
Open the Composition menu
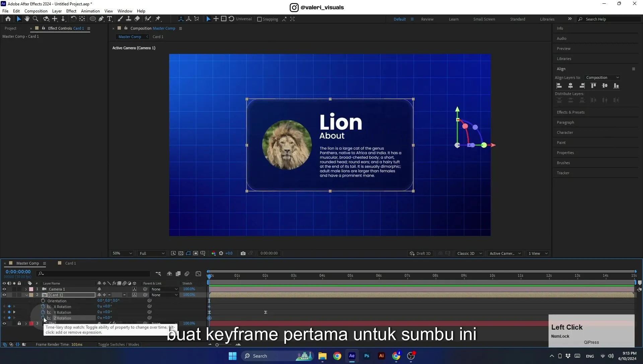(x=36, y=11)
